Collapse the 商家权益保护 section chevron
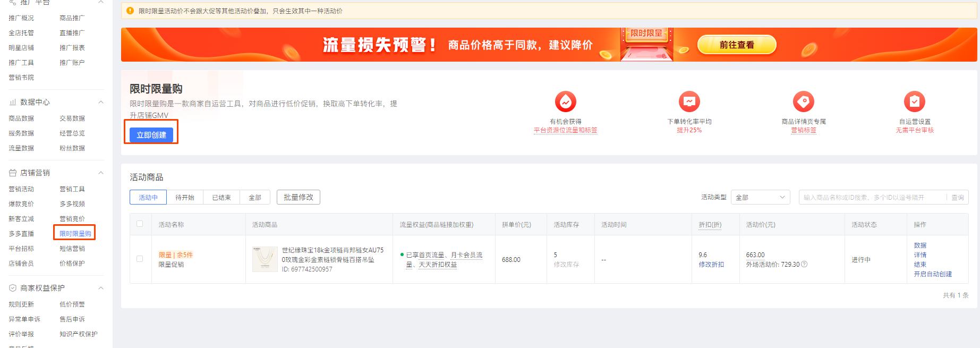Viewport: 980px width, 348px height. point(100,288)
